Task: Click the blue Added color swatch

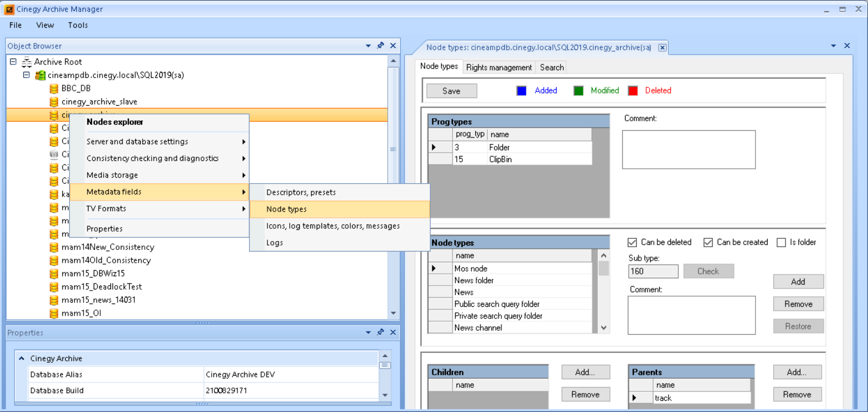Action: click(521, 91)
